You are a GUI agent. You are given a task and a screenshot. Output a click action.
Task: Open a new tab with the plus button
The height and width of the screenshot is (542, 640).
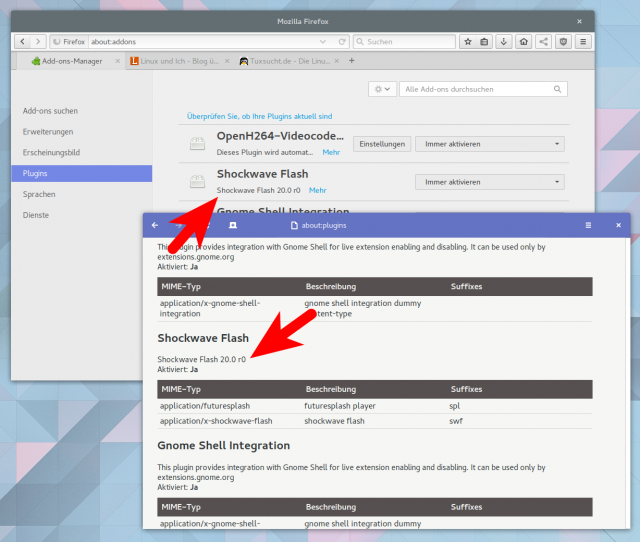pos(351,61)
